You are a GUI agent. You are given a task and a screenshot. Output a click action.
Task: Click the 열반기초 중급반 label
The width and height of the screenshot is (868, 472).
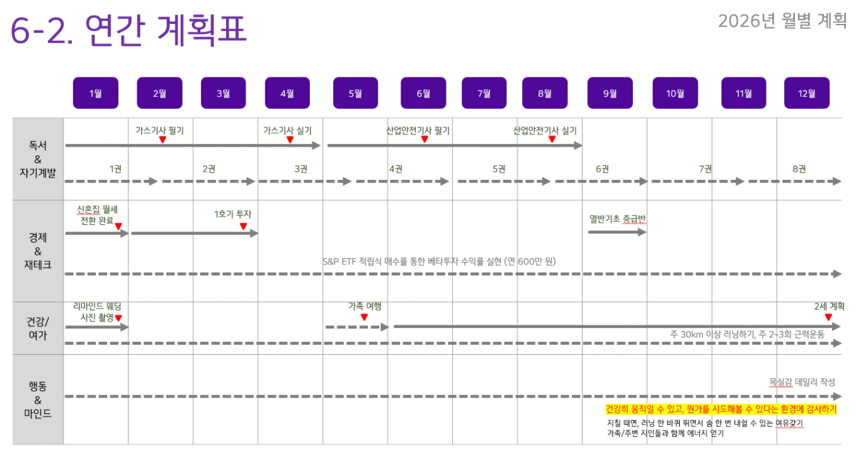point(619,219)
